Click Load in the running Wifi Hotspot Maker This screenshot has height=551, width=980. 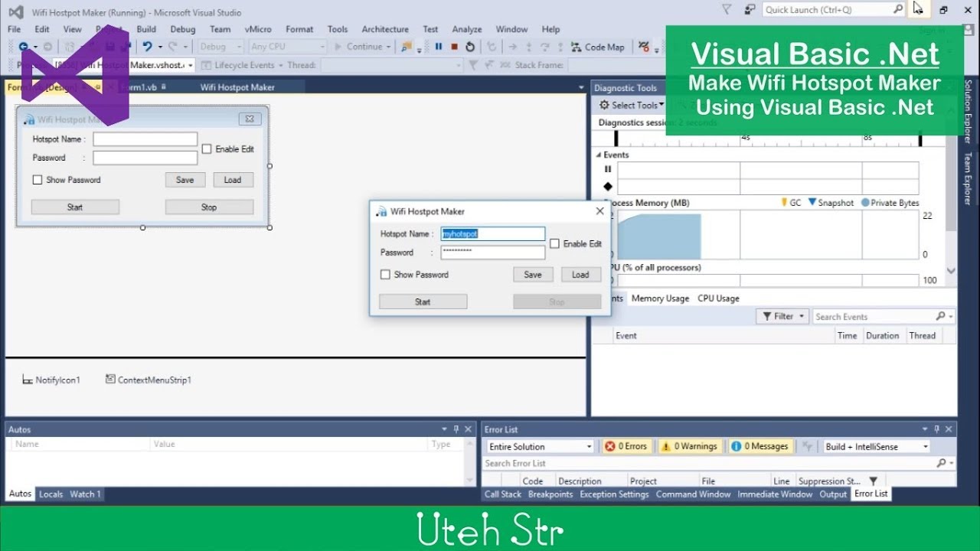tap(580, 275)
